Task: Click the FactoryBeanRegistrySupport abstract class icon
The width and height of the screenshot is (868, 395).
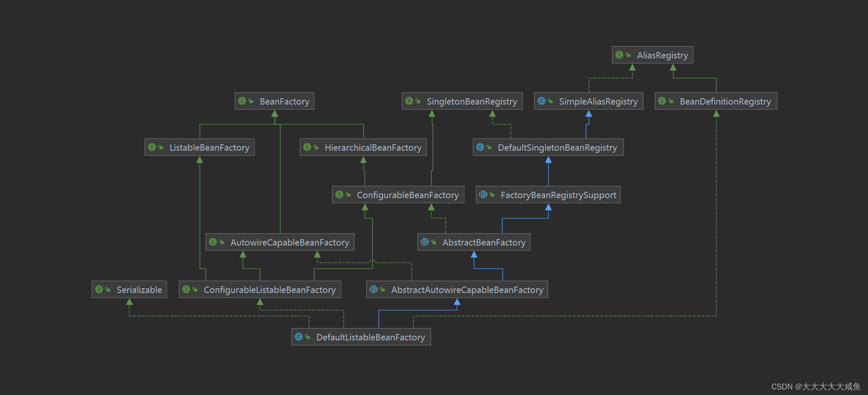Action: 483,194
